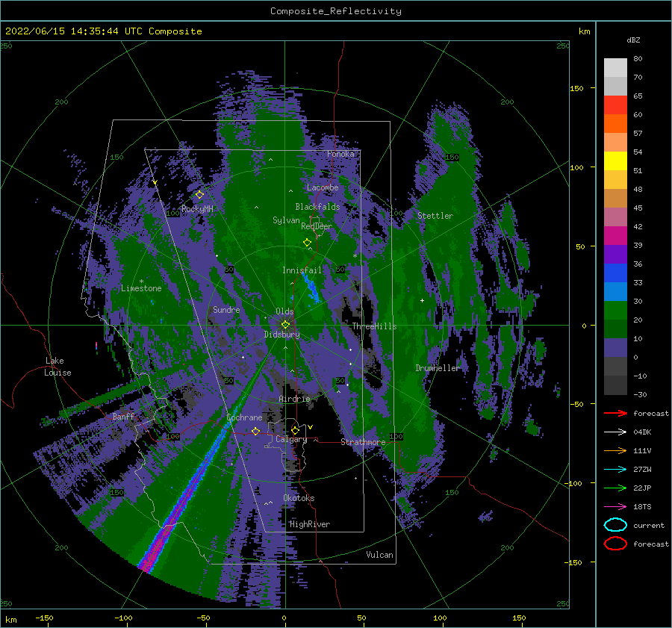Click the 'RockyMH' label

pos(197,209)
